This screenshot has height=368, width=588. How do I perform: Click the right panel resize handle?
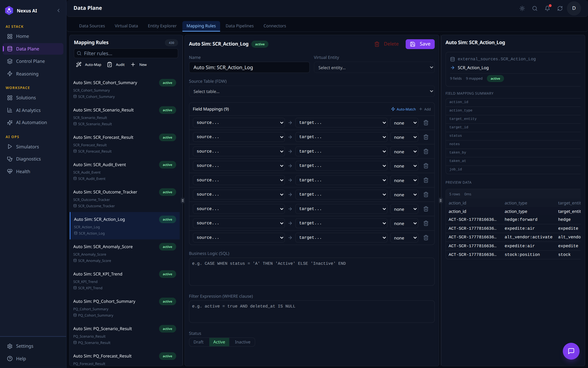[x=441, y=200]
